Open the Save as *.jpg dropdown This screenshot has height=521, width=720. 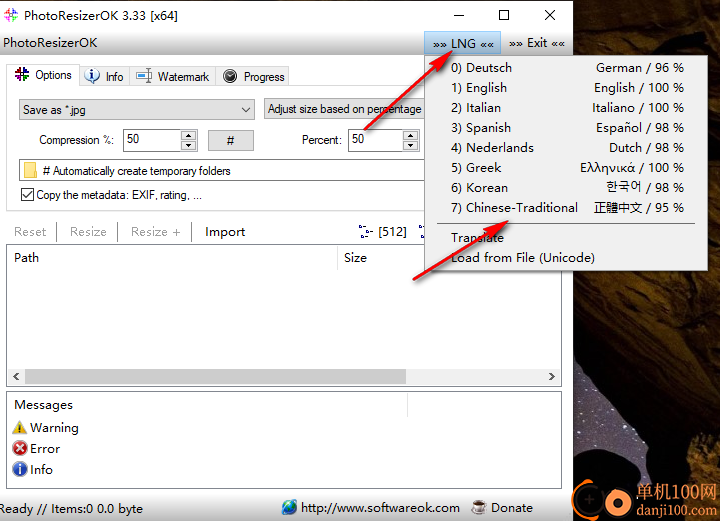point(137,110)
